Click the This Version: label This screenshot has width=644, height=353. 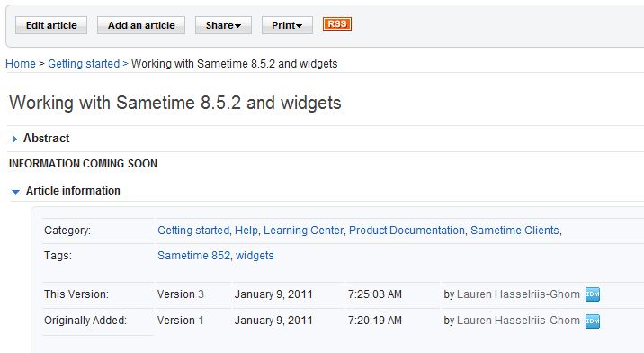pos(76,294)
